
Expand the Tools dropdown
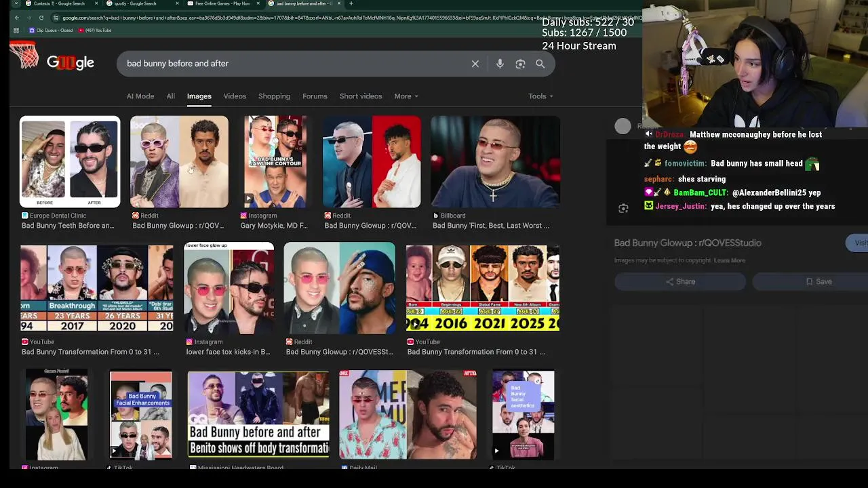[x=540, y=96]
